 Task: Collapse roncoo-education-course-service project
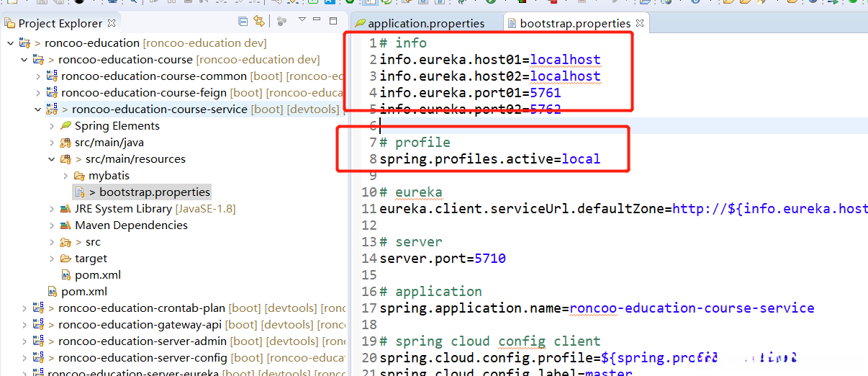click(x=37, y=109)
